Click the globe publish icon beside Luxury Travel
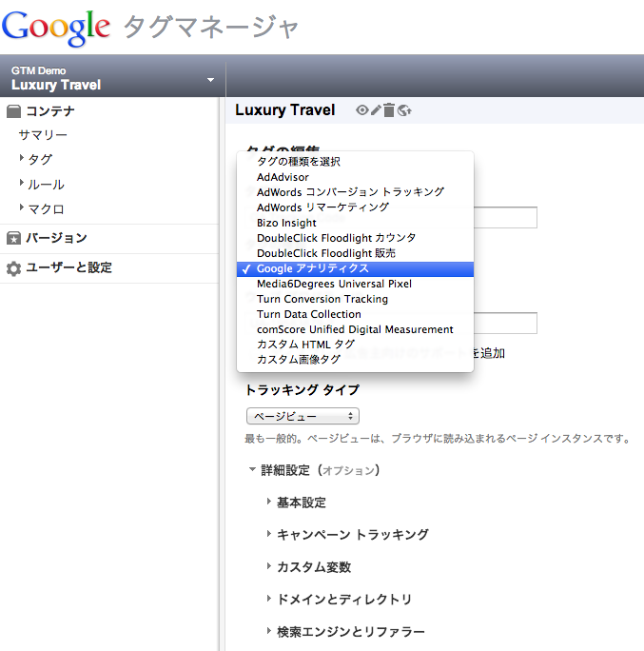 tap(404, 110)
